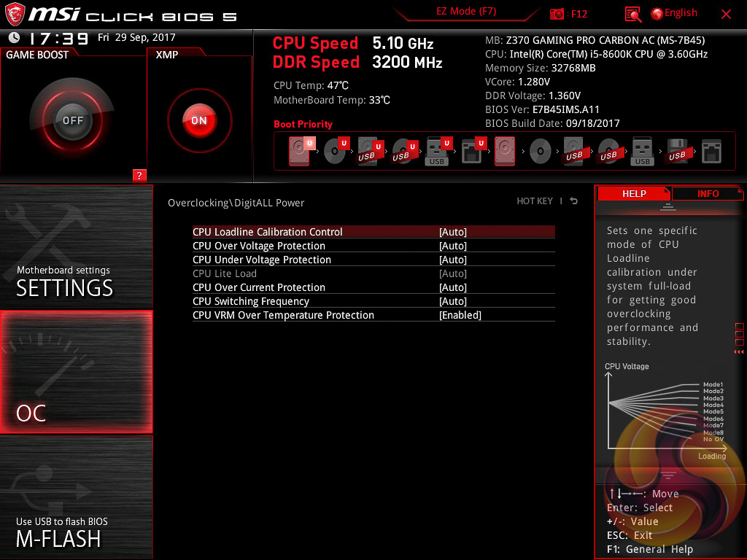The height and width of the screenshot is (560, 747).
Task: Select the UEFI USB CD/DVD boot icon
Action: 405,152
